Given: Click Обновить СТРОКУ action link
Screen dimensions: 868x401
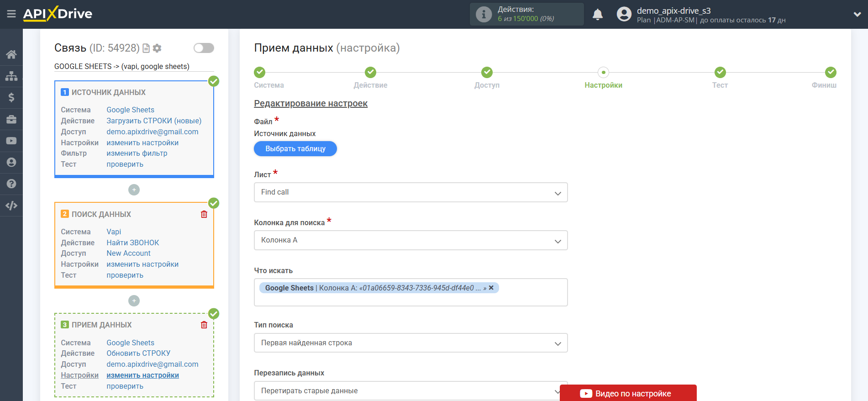Looking at the screenshot, I should coord(138,353).
